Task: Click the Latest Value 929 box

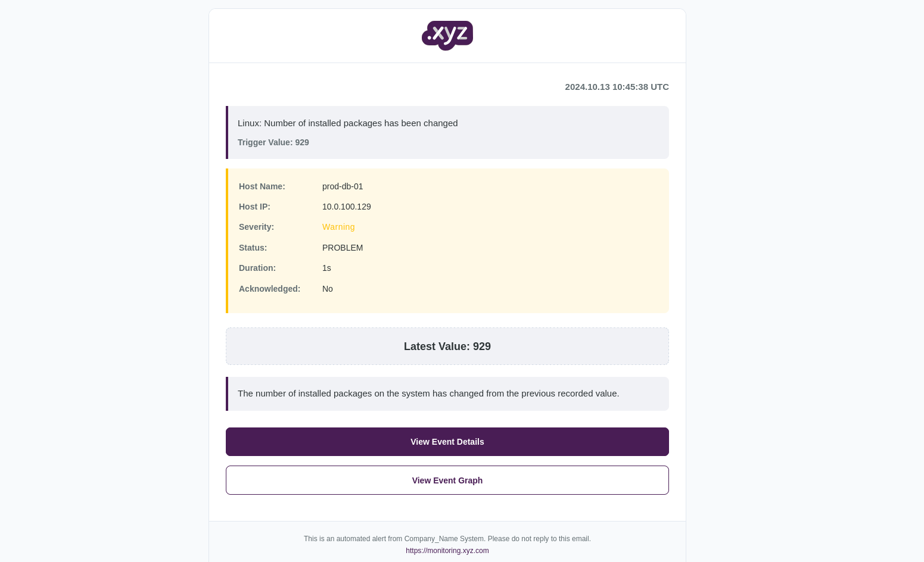Action: click(x=447, y=346)
